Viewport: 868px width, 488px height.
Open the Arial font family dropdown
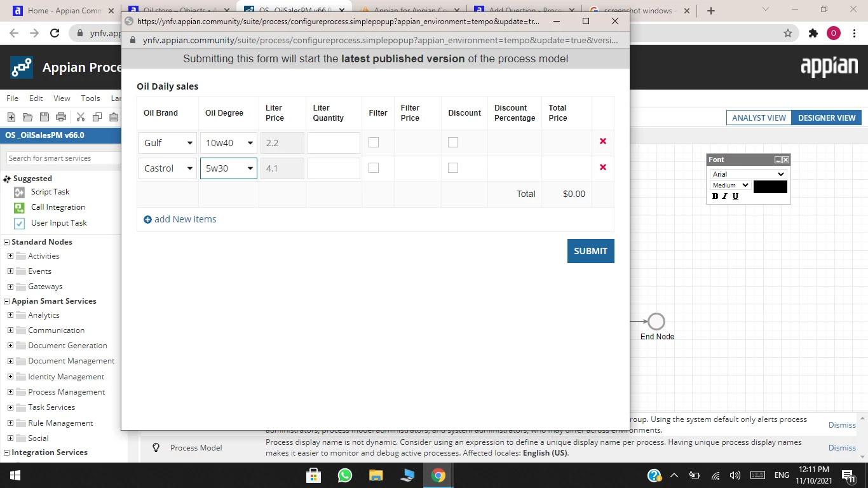tap(749, 174)
